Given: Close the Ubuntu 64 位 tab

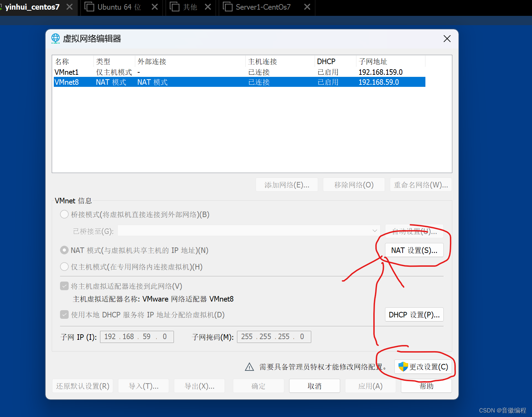Looking at the screenshot, I should [x=155, y=7].
